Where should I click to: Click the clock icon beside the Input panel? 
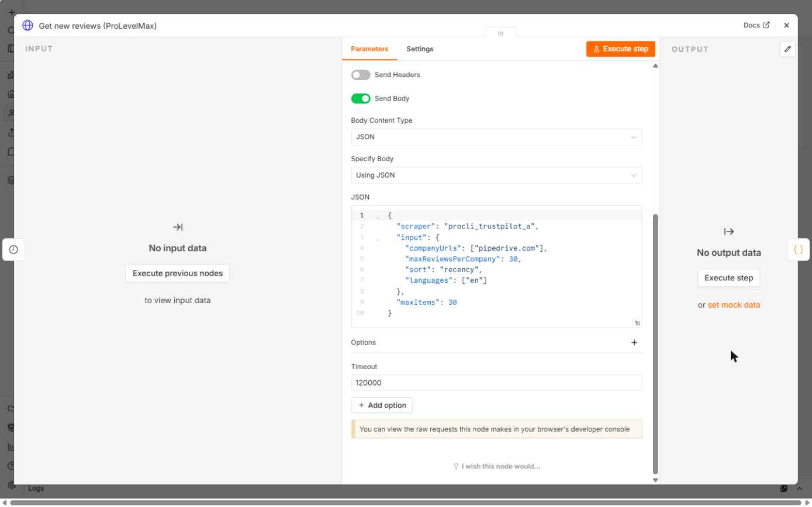(13, 249)
